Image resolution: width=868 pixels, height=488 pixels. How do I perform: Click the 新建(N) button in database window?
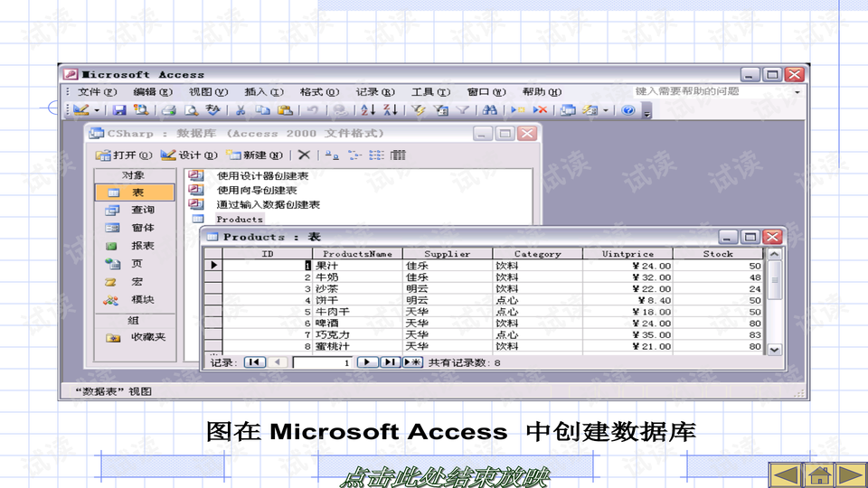254,155
